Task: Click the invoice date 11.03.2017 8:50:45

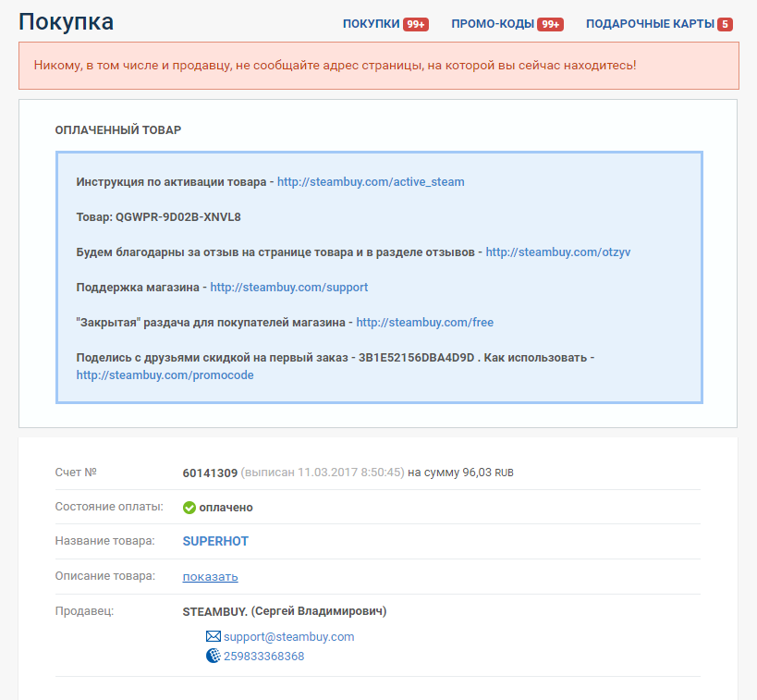Action: 349,472
